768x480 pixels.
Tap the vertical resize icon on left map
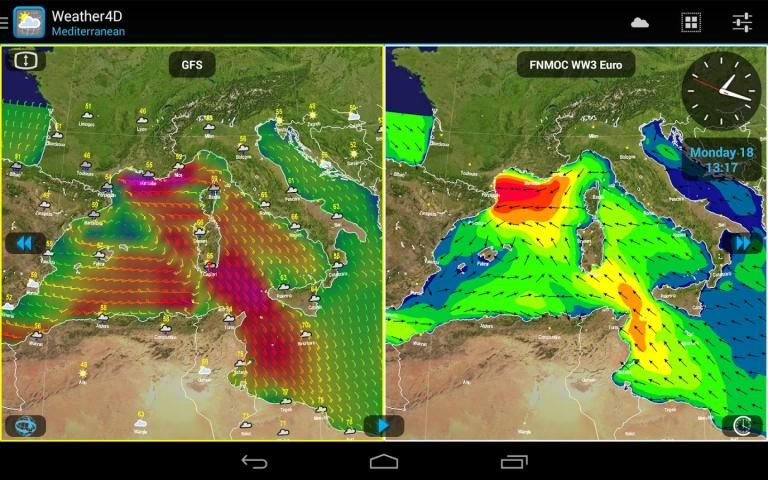pos(26,60)
